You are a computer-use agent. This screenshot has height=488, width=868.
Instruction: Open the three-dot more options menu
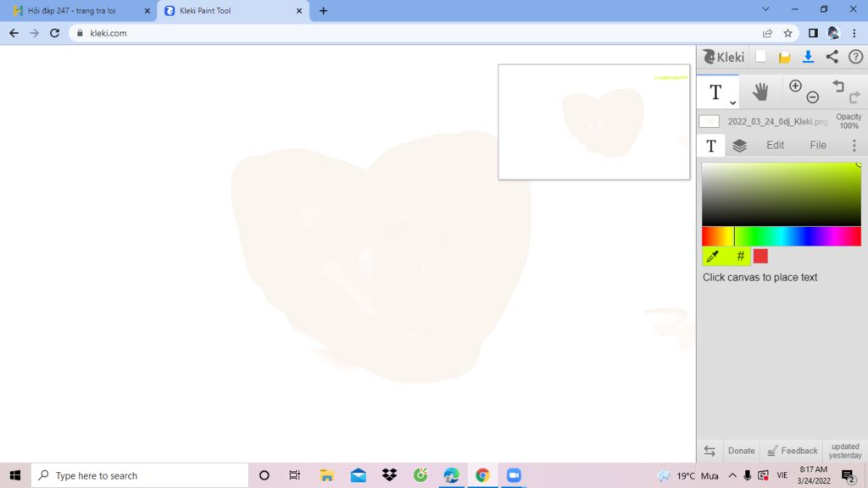coord(854,145)
